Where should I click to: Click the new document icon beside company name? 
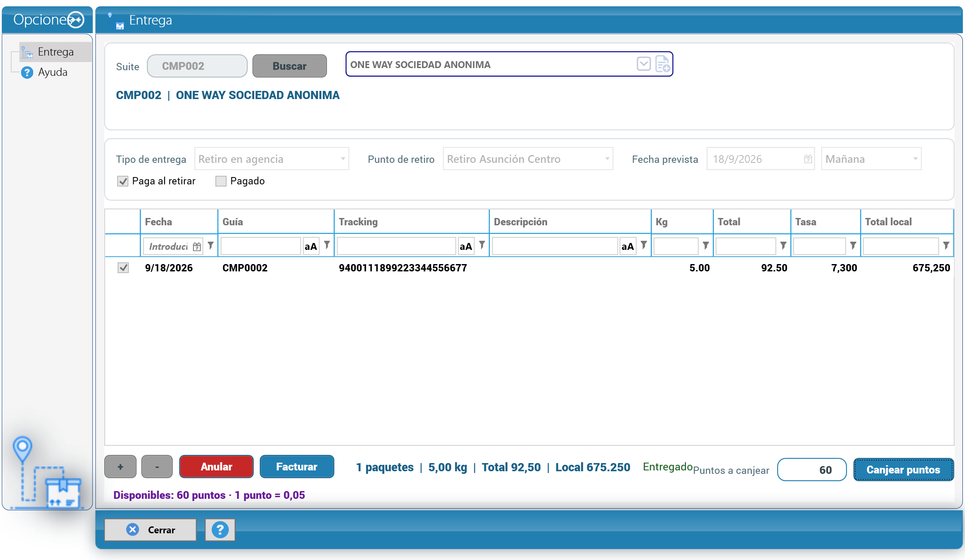tap(663, 64)
